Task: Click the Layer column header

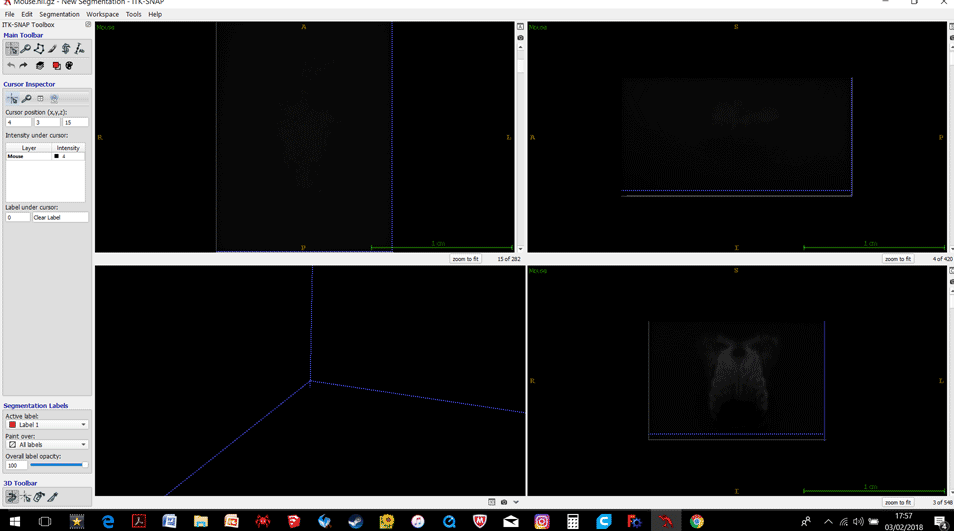Action: click(x=29, y=148)
